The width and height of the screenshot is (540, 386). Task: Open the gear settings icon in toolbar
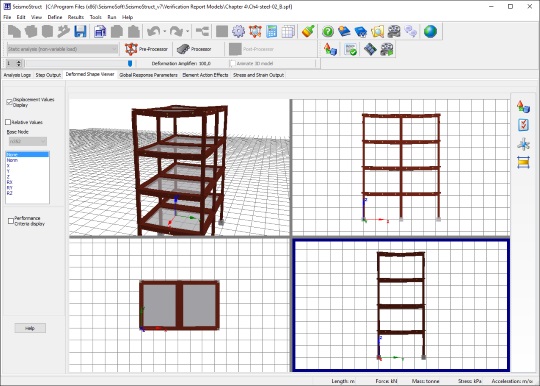(x=238, y=32)
